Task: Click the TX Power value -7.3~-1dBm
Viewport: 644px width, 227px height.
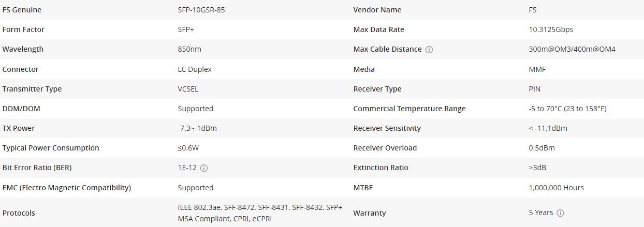Action: click(x=197, y=128)
